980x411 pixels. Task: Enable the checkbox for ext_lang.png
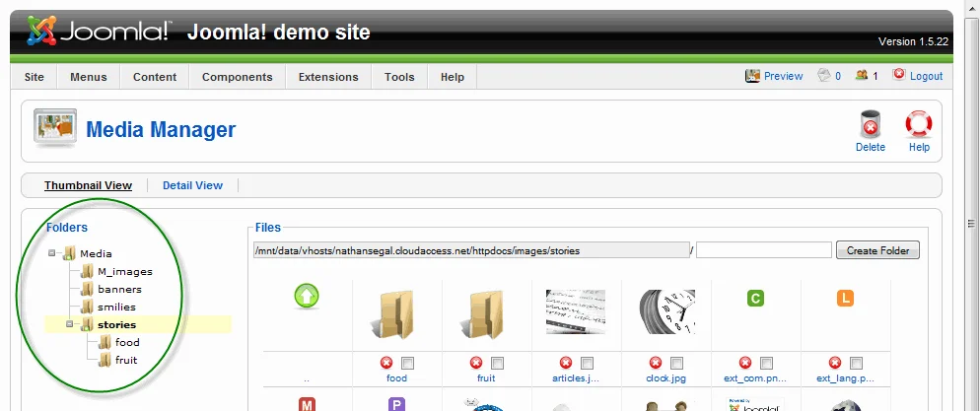tap(856, 363)
